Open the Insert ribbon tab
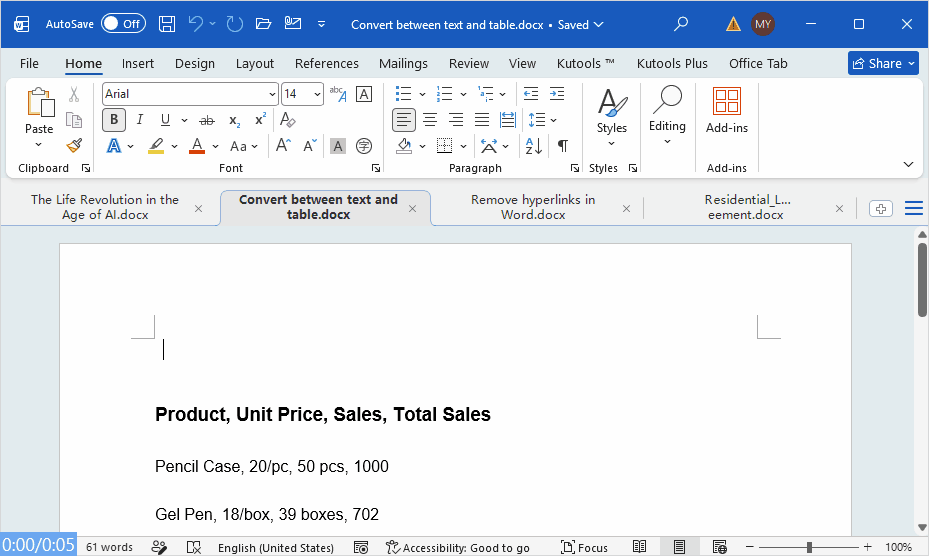Screen dimensions: 929x556 pos(137,63)
